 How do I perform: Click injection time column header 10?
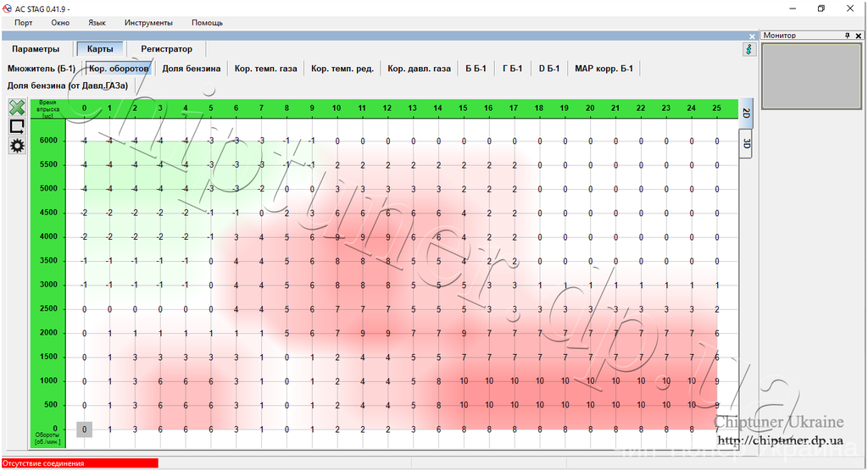[337, 108]
